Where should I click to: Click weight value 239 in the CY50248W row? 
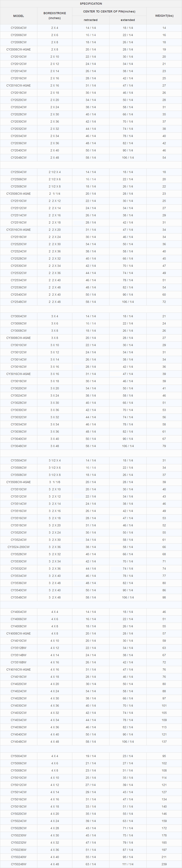[x=164, y=864]
